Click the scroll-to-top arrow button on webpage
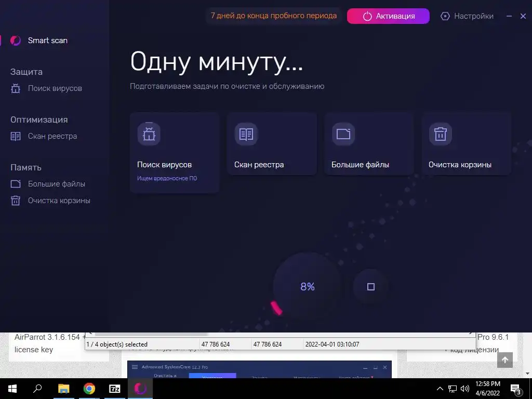This screenshot has height=399, width=532. tap(505, 360)
